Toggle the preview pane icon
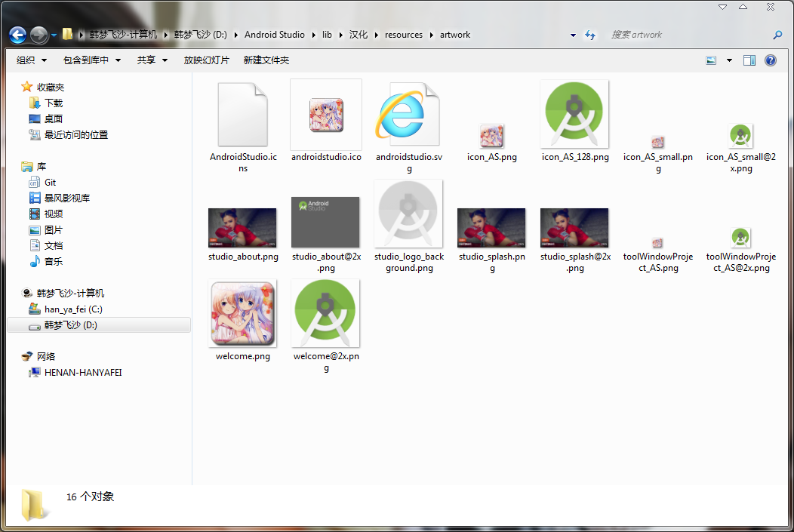Image resolution: width=794 pixels, height=532 pixels. (749, 60)
